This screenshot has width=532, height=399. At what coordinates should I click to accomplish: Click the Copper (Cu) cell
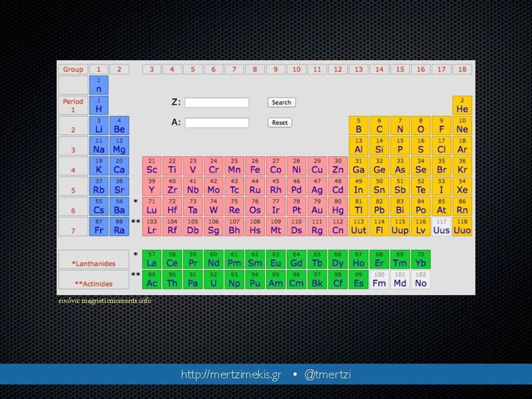tap(317, 166)
